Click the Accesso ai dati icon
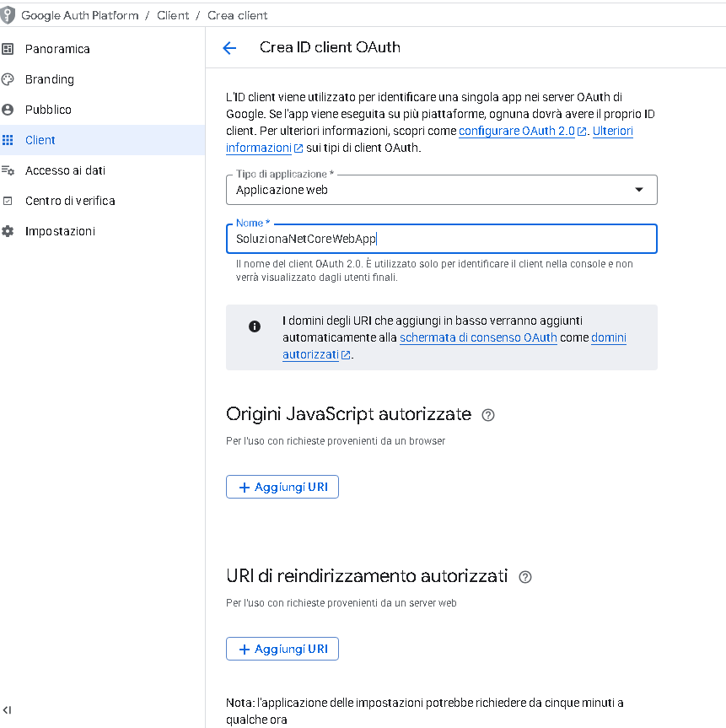The height and width of the screenshot is (728, 726). [x=8, y=170]
